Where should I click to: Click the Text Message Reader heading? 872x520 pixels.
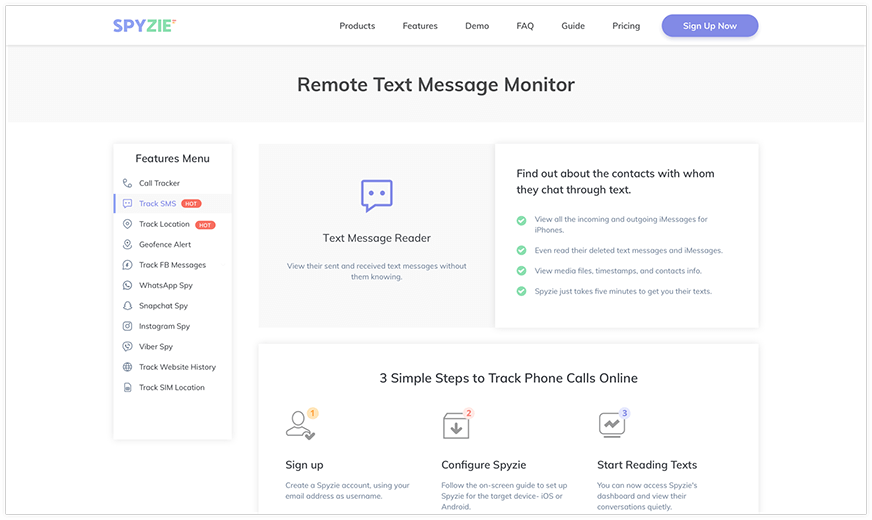[376, 238]
